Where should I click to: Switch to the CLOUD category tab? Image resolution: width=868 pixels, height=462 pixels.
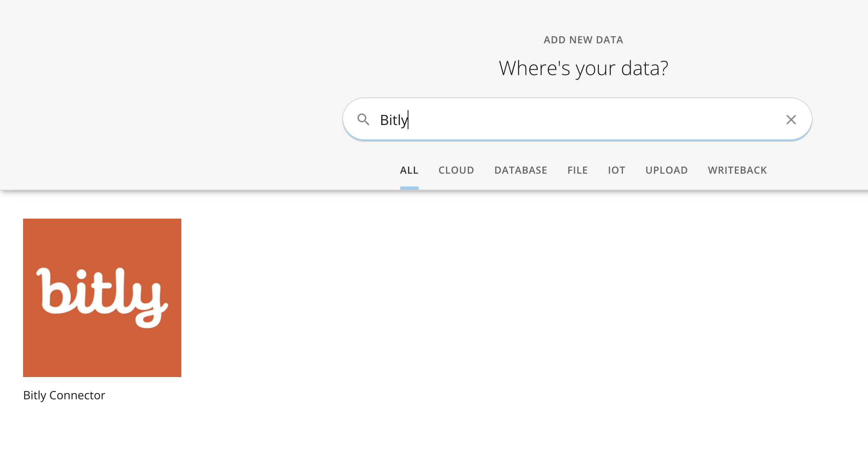click(x=456, y=170)
